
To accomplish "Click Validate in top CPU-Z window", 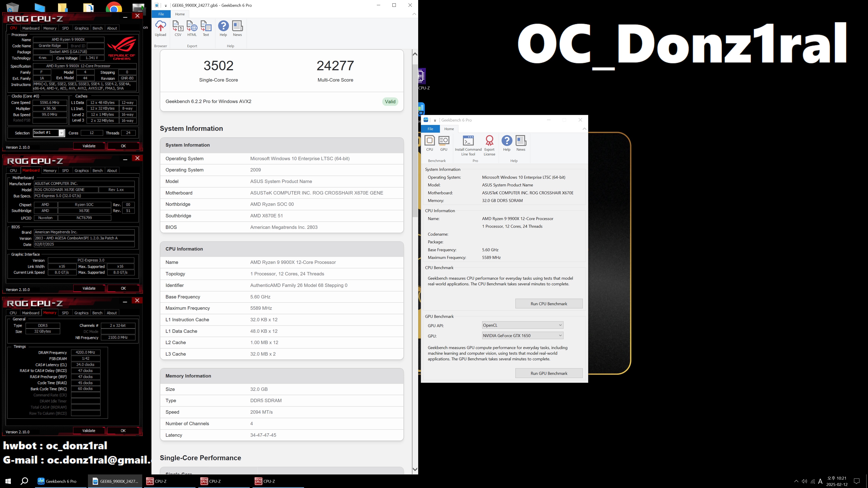I will point(89,146).
